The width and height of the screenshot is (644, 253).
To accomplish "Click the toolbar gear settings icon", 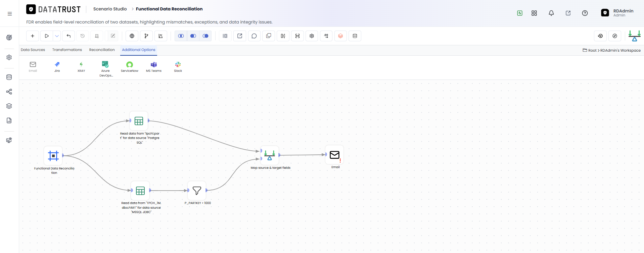I will click(x=312, y=36).
